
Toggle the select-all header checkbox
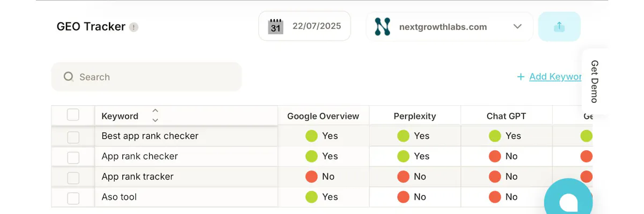pos(73,115)
